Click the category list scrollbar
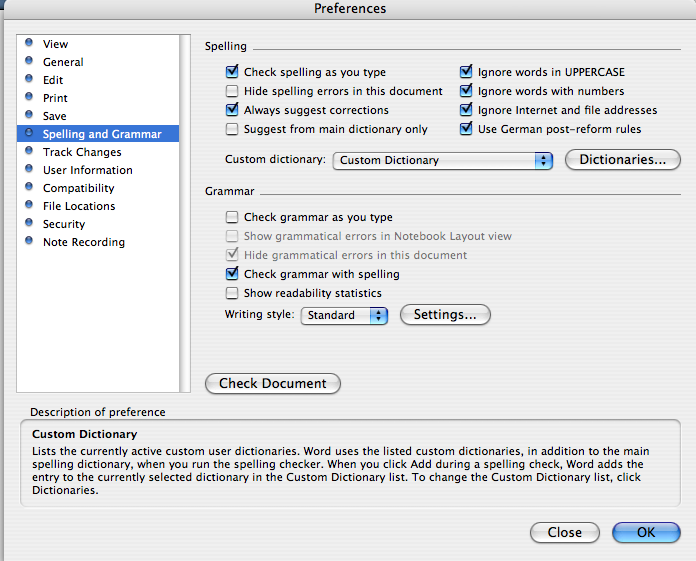696x561 pixels. [185, 213]
